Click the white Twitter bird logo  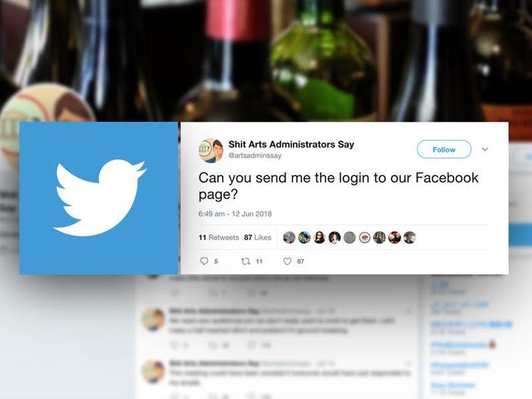[100, 197]
